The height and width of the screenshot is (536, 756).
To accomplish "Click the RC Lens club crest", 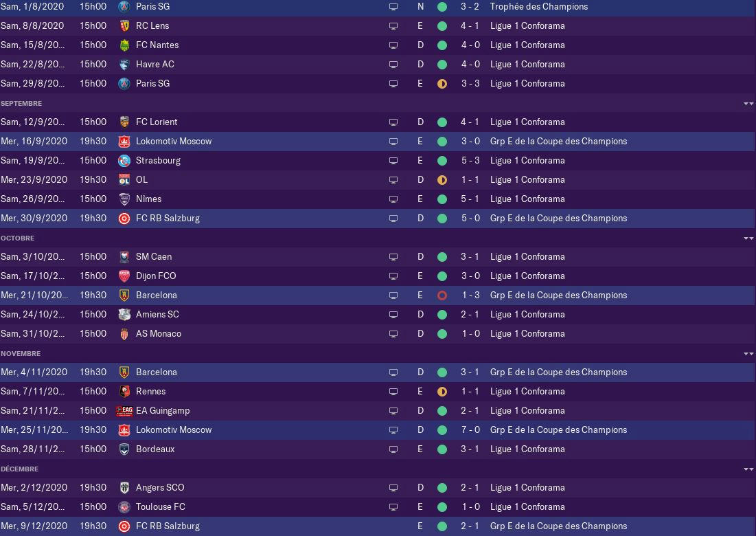I will [124, 26].
